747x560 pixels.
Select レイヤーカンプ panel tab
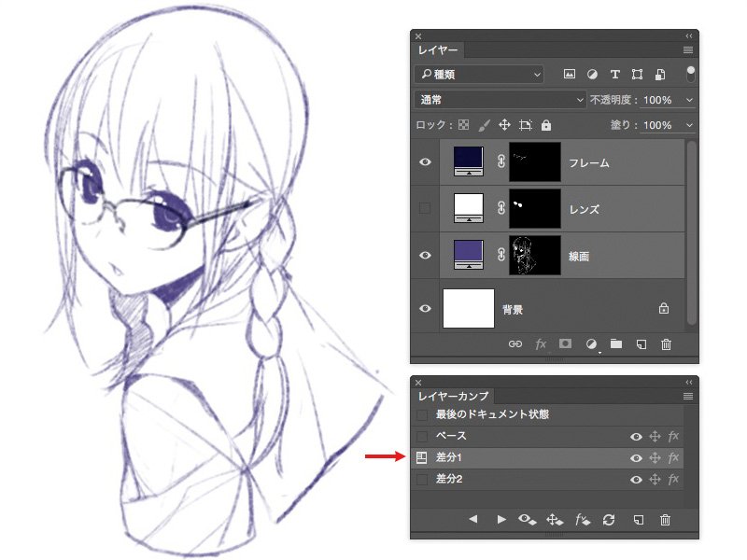[453, 396]
